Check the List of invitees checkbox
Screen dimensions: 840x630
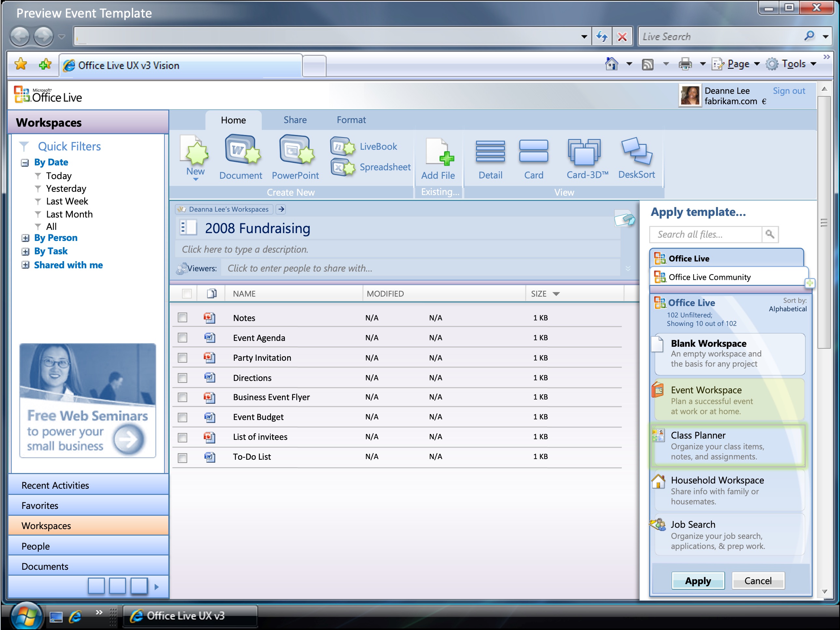183,438
